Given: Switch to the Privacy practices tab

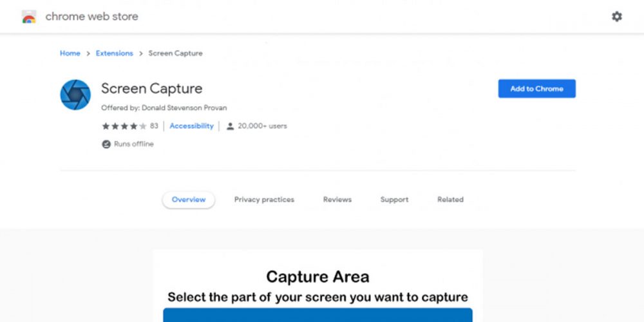Looking at the screenshot, I should coord(264,200).
